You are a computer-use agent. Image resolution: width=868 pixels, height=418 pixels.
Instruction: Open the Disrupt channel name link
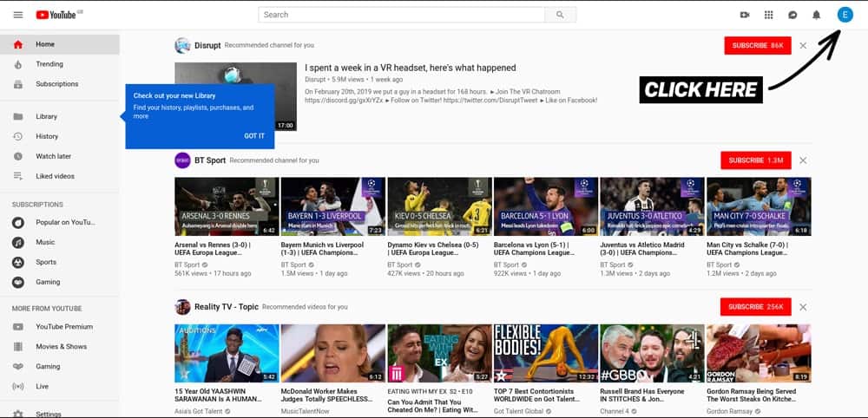click(207, 45)
